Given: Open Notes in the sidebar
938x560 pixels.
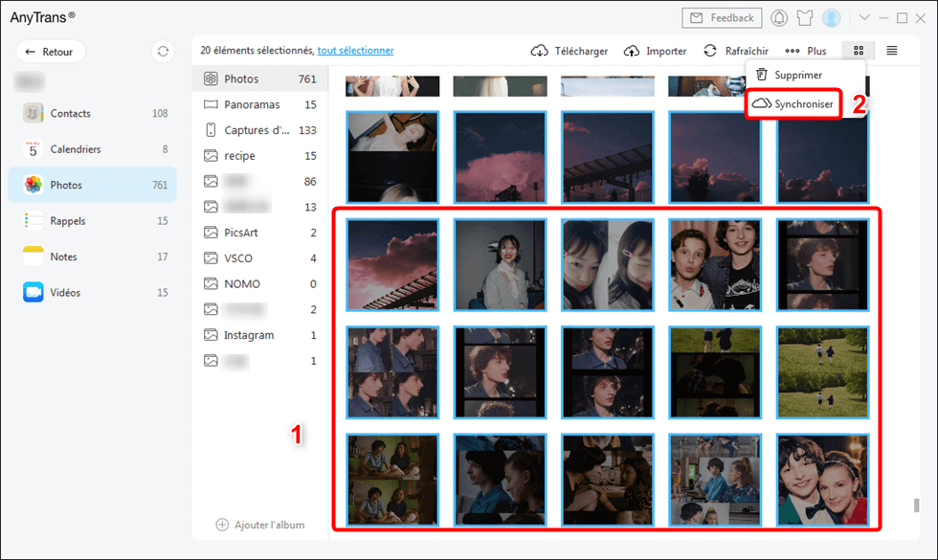Looking at the screenshot, I should (x=92, y=257).
